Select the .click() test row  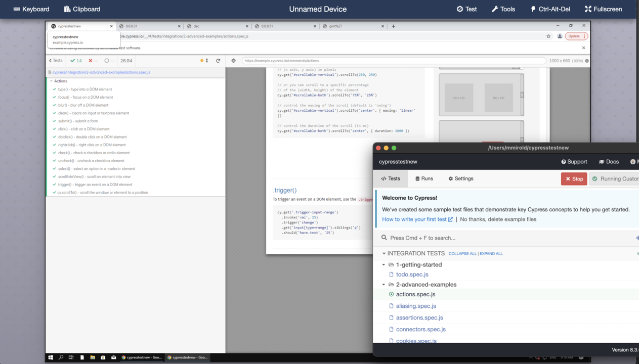tap(136, 129)
